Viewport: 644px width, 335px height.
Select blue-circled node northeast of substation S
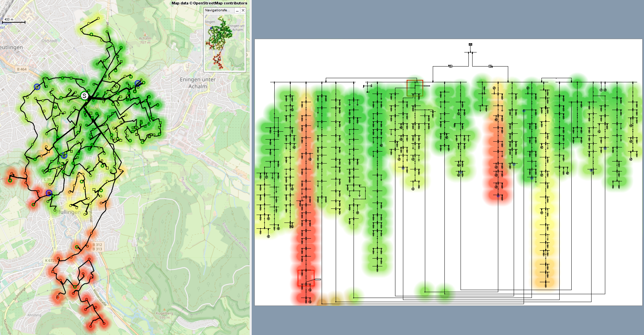coord(138,83)
